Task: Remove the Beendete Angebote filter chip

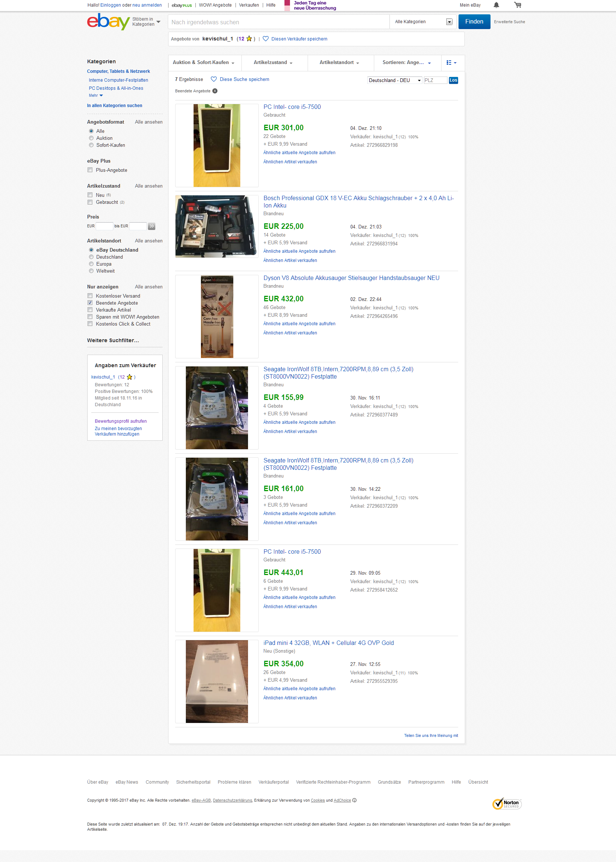Action: [x=215, y=91]
